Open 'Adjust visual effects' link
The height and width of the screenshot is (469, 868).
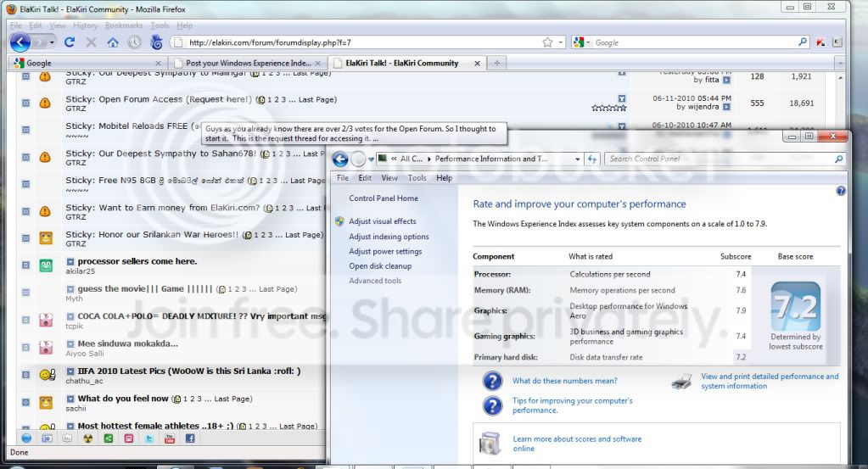tap(383, 221)
